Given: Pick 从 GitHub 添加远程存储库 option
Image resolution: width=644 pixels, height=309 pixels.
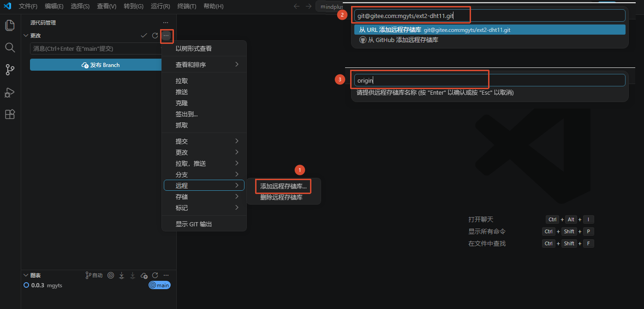Looking at the screenshot, I should (x=489, y=40).
